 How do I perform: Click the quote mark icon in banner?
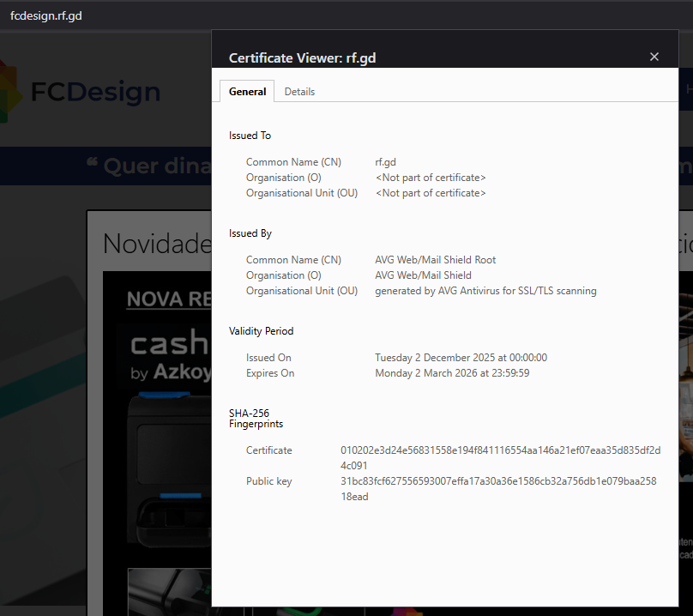(x=92, y=162)
